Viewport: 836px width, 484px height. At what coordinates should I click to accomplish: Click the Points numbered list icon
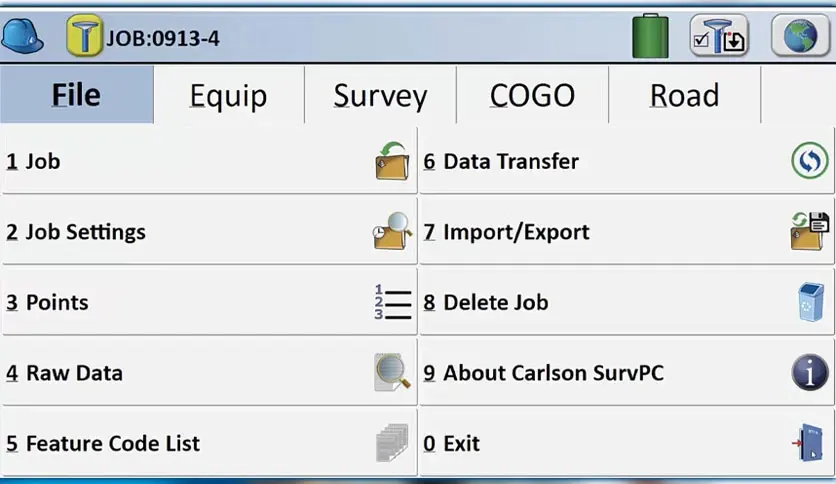pos(393,302)
